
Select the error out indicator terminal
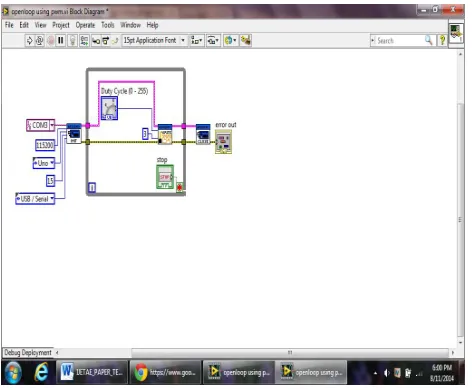224,142
